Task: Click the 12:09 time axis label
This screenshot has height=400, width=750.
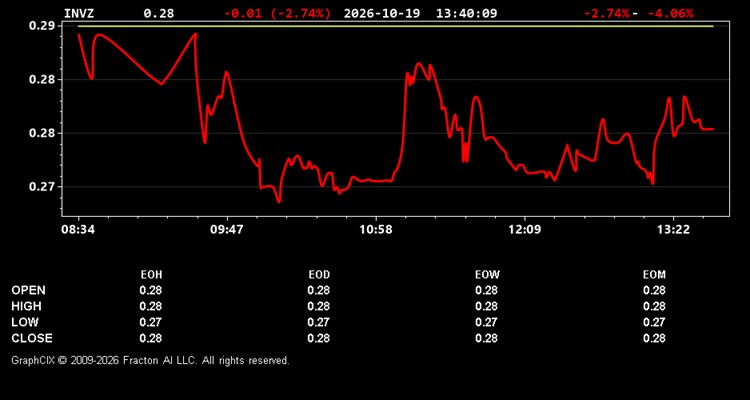Action: (x=525, y=230)
